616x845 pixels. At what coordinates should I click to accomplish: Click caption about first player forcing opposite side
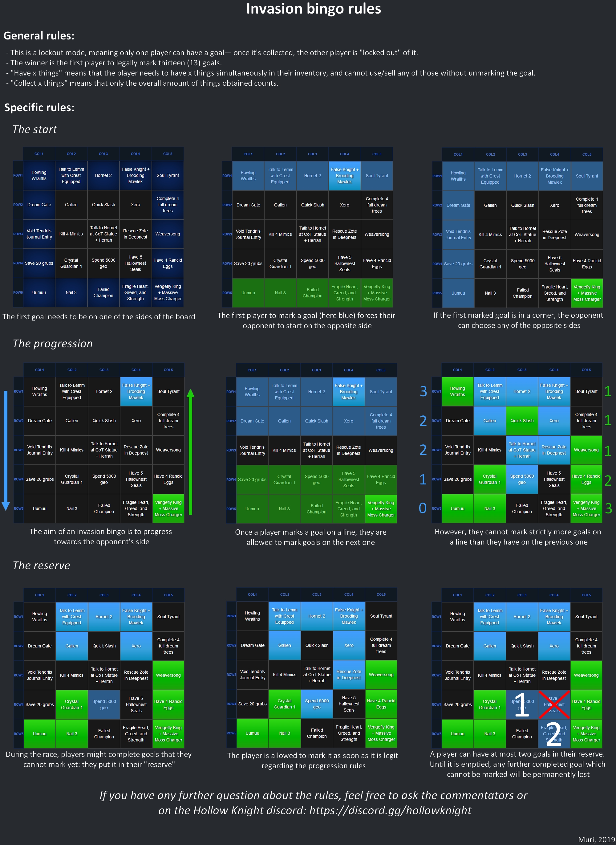306,320
